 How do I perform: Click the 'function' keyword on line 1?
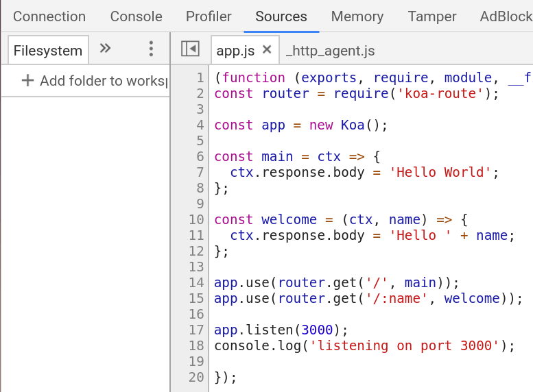pyautogui.click(x=254, y=78)
